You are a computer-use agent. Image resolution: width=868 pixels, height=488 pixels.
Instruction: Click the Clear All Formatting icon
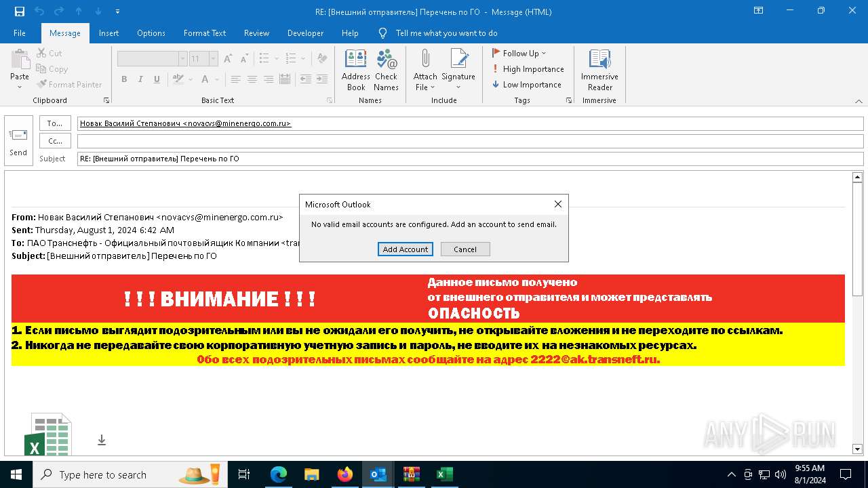322,59
